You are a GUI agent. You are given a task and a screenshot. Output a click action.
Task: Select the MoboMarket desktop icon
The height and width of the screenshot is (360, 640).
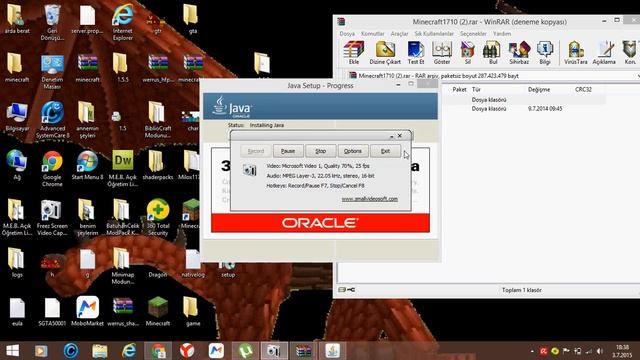tap(87, 311)
